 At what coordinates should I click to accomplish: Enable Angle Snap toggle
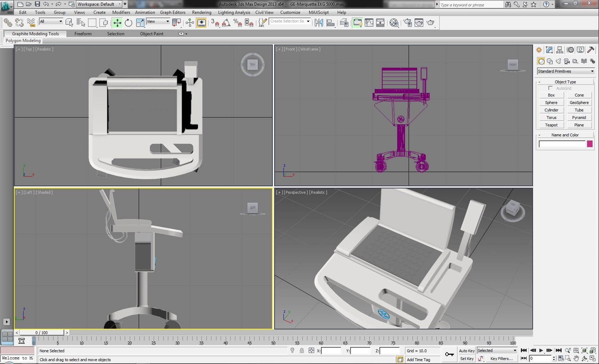pyautogui.click(x=226, y=22)
